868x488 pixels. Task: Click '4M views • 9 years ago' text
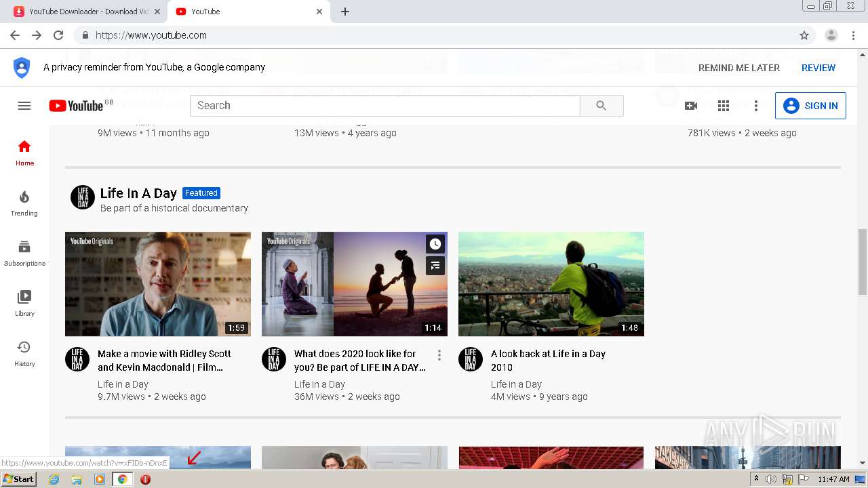pyautogui.click(x=539, y=396)
